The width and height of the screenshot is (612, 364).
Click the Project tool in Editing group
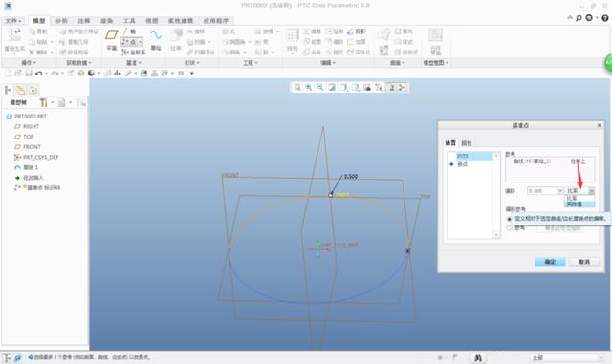(357, 32)
